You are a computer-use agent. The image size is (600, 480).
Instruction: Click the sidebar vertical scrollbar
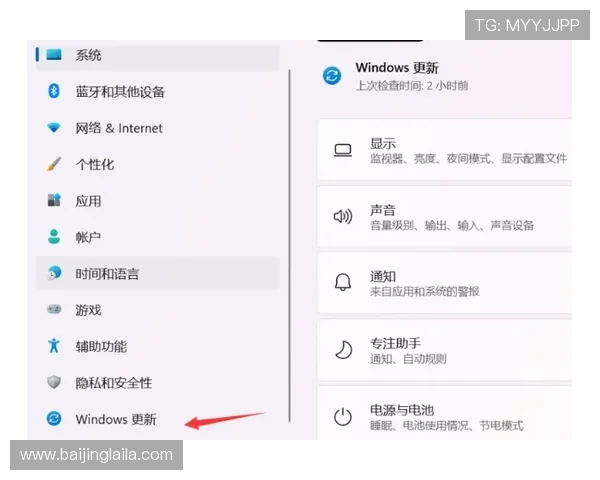pos(290,246)
